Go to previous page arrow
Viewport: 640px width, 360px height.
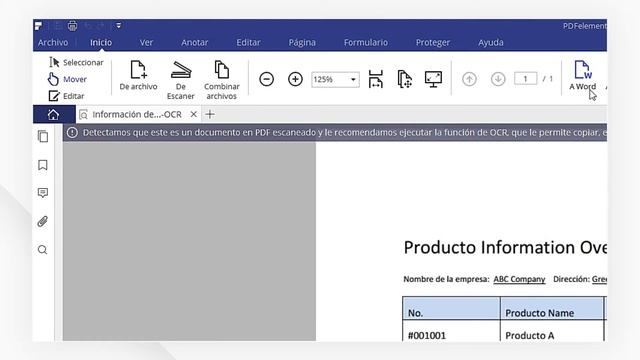pyautogui.click(x=469, y=79)
